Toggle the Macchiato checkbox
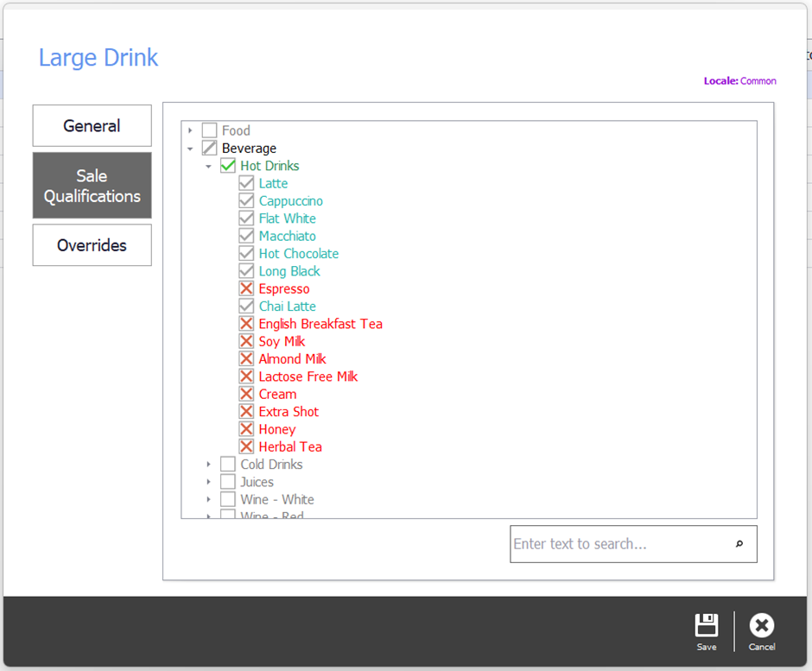Viewport: 812px width, 671px height. point(246,236)
